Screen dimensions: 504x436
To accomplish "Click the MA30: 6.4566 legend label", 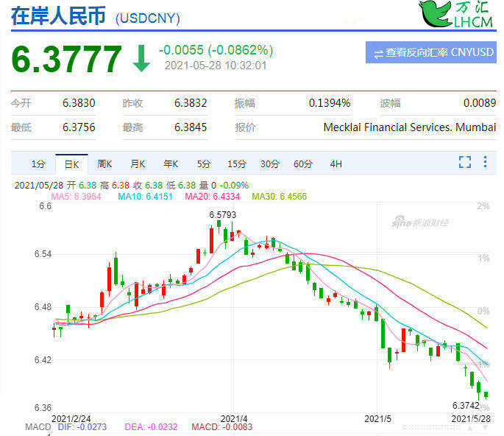I will coord(280,197).
